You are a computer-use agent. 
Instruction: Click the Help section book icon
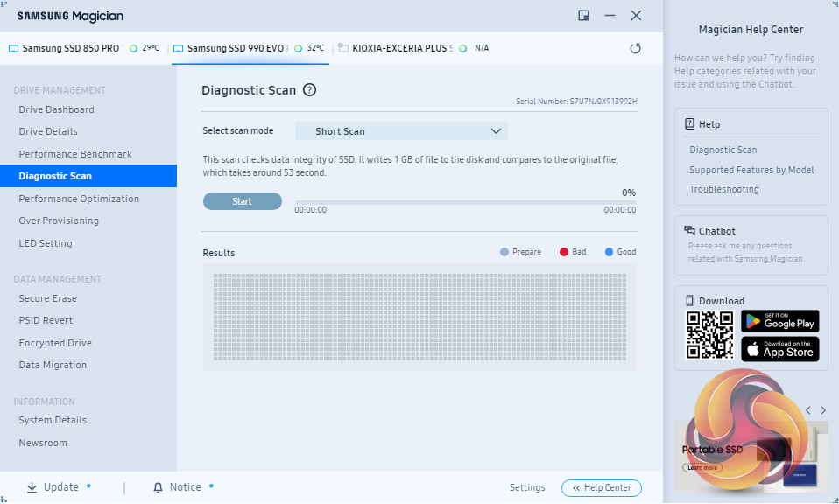(x=690, y=124)
